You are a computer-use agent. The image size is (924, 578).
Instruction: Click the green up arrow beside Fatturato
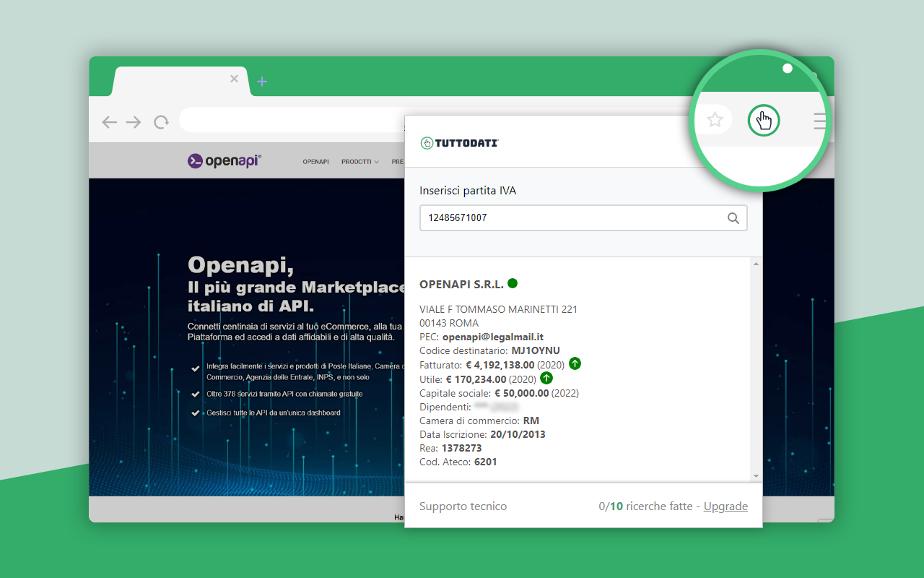point(575,363)
